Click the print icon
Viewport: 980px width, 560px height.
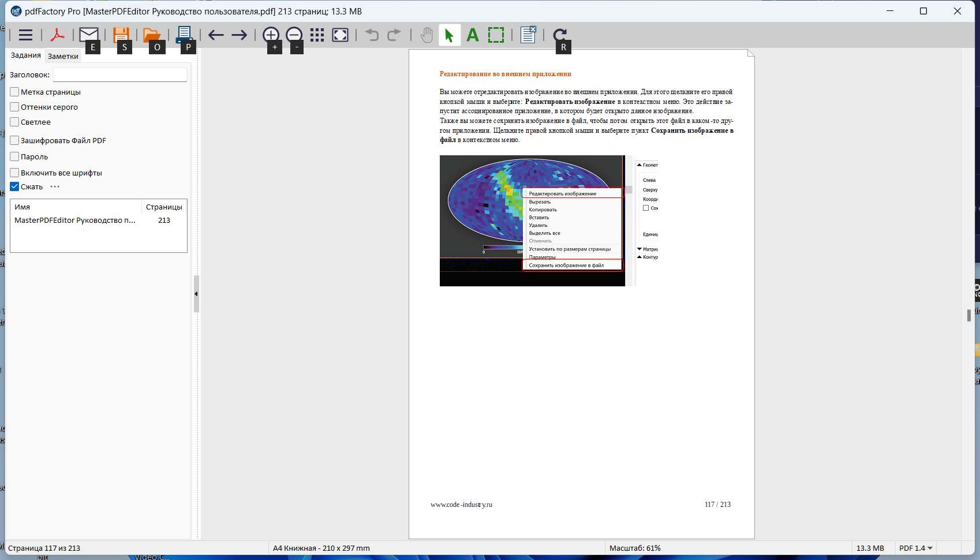click(184, 35)
